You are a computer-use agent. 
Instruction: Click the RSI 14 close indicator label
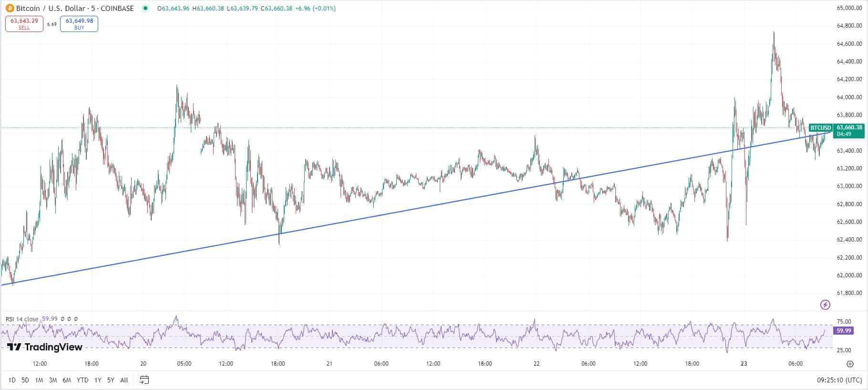(22, 319)
